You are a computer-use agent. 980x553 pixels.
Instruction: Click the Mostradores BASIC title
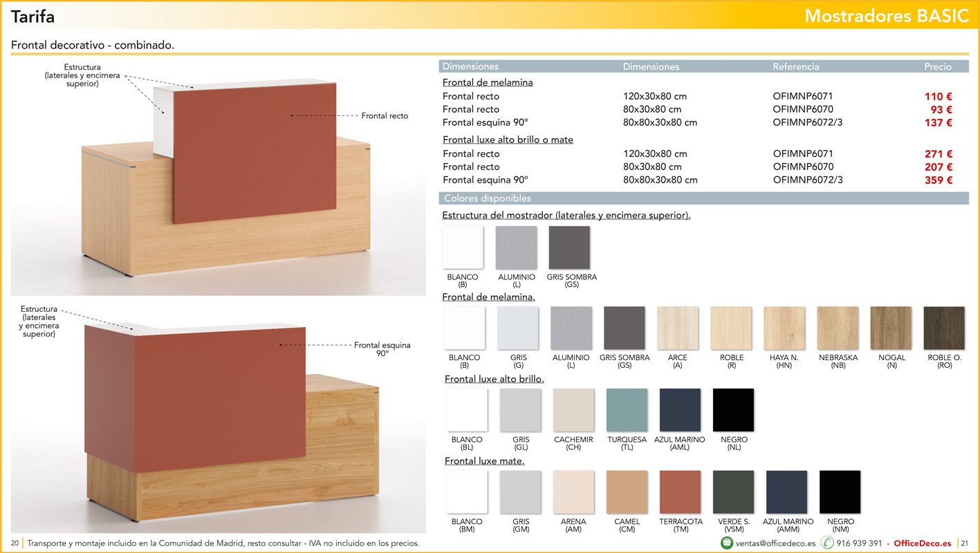coord(887,17)
